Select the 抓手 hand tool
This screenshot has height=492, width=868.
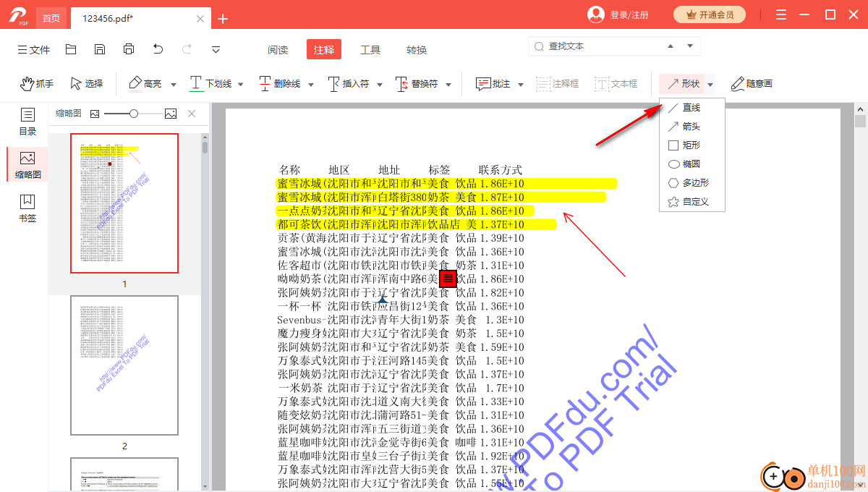tap(37, 84)
